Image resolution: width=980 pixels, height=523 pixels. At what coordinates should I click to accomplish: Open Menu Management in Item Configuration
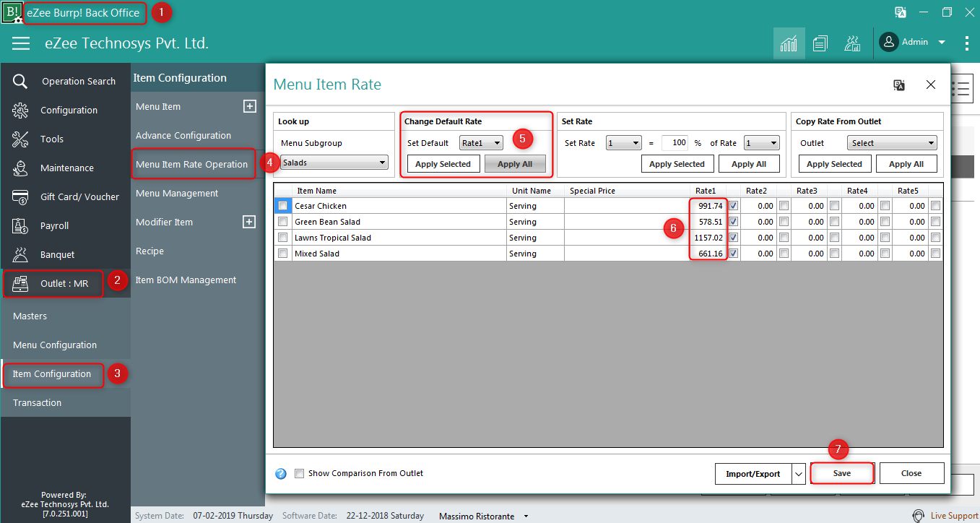(x=177, y=194)
